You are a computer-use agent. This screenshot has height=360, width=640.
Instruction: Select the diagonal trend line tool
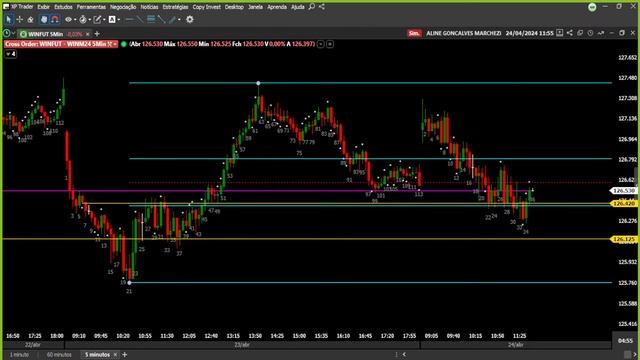click(x=140, y=19)
